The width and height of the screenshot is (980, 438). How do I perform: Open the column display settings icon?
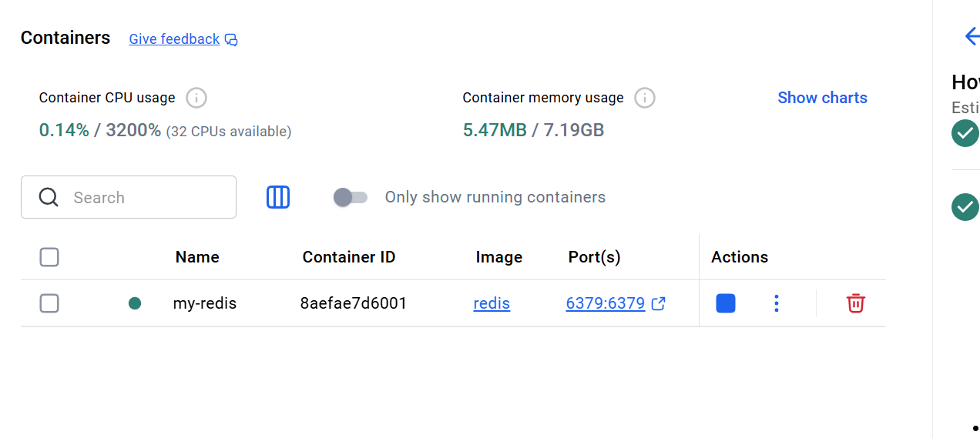click(278, 197)
